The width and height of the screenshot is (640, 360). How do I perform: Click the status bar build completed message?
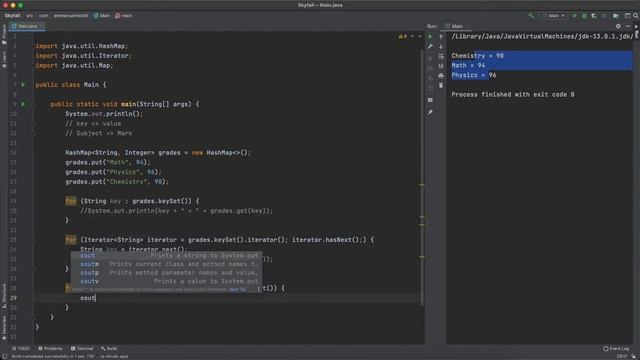coord(69,356)
